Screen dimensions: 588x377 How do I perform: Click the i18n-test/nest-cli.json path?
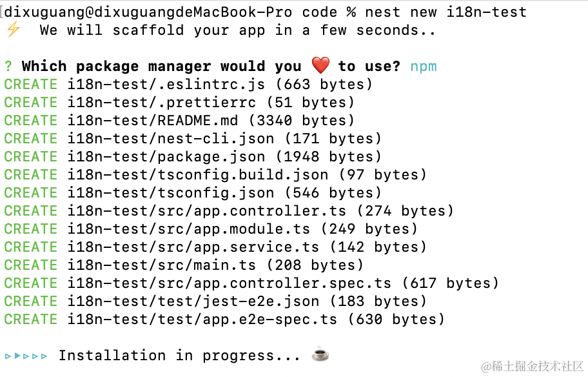pos(170,138)
